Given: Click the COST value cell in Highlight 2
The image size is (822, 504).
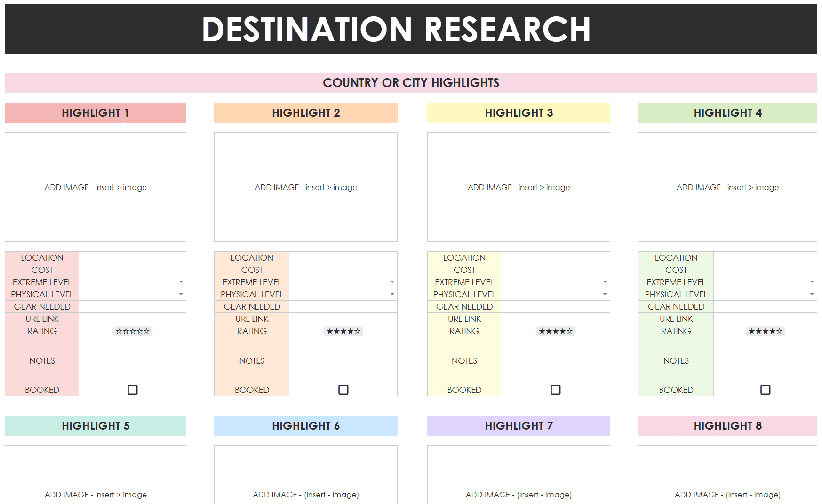Looking at the screenshot, I should click(343, 270).
